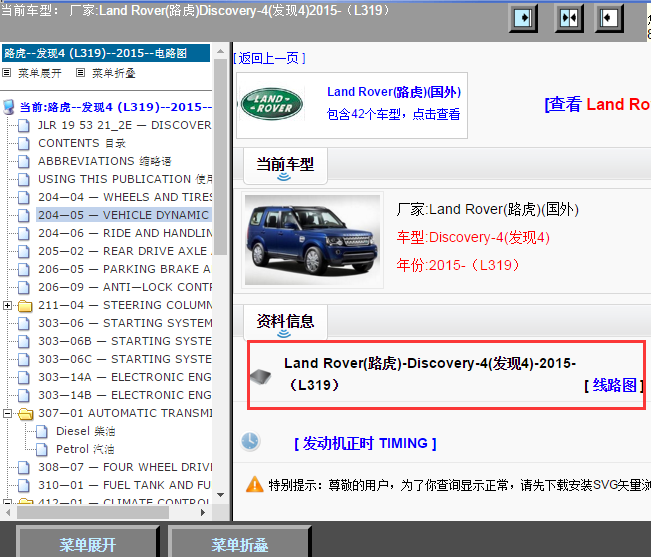Click the clock icon beside 发动机正时 TIMING

pos(250,441)
